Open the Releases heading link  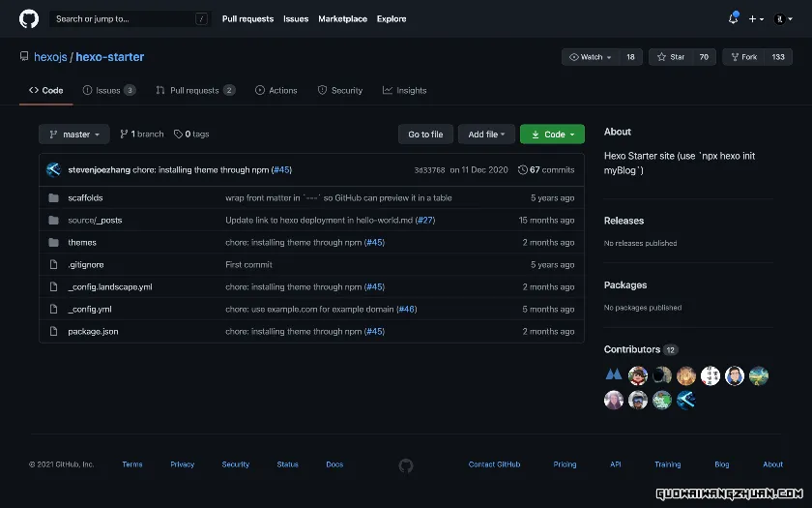tap(623, 221)
